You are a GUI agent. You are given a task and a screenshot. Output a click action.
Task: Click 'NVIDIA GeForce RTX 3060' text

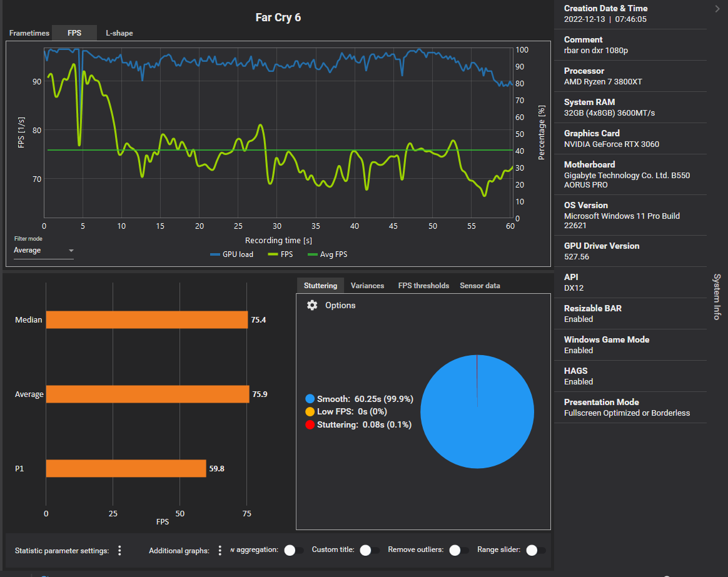pyautogui.click(x=612, y=144)
